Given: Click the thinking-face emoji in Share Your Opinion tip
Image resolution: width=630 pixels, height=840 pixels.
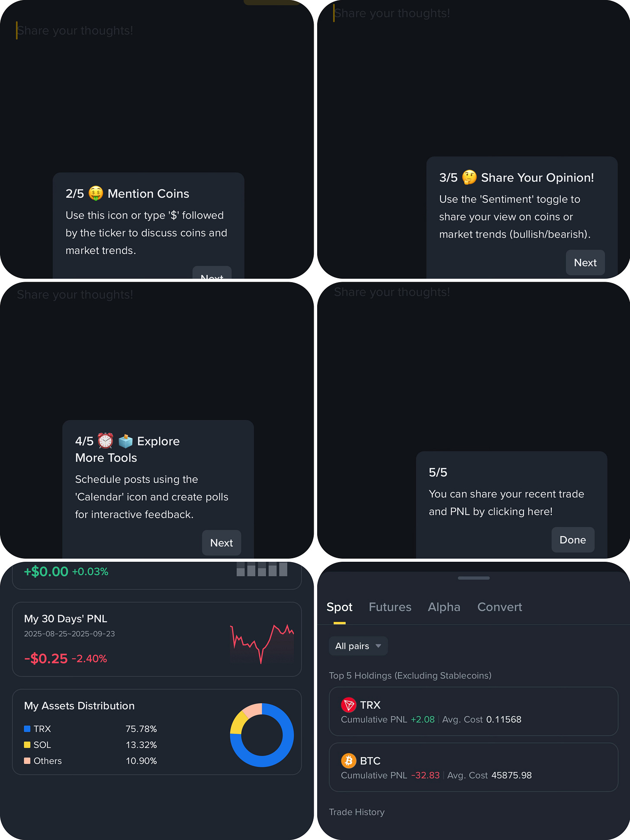Looking at the screenshot, I should coord(469,177).
